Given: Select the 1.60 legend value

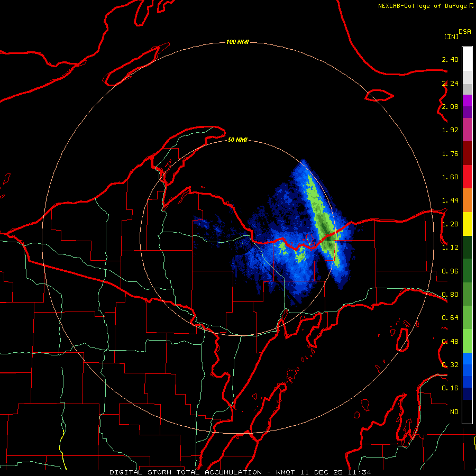Looking at the screenshot, I should 450,177.
